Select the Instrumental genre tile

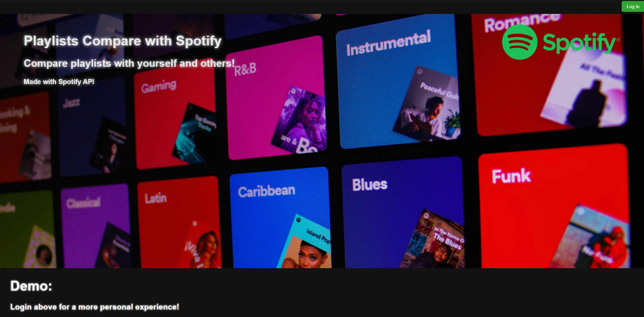coord(398,81)
